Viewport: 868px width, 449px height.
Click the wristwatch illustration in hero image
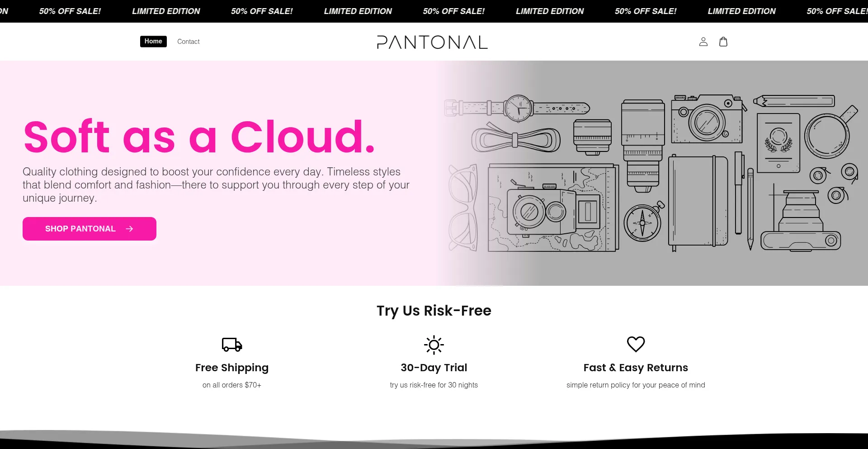(517, 109)
